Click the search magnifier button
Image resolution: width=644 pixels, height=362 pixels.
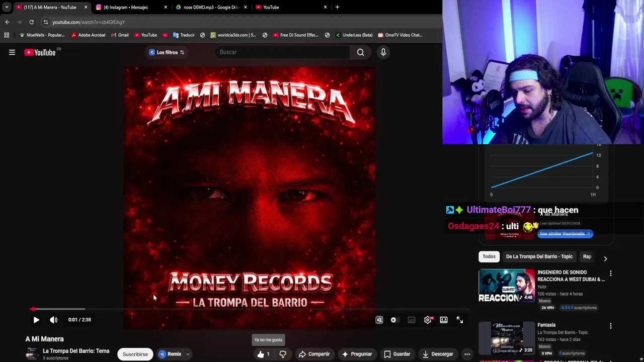point(361,52)
